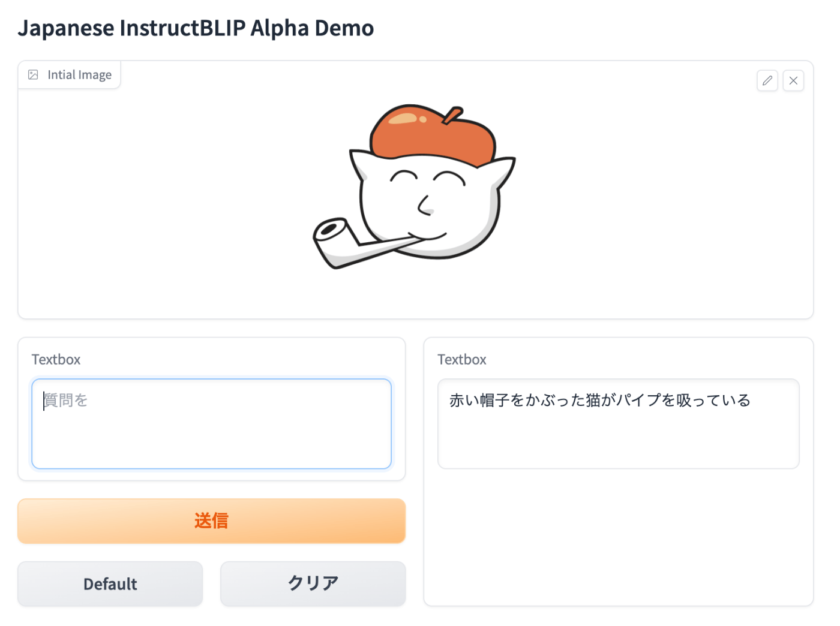Click the Default button
840x626 pixels.
click(110, 584)
